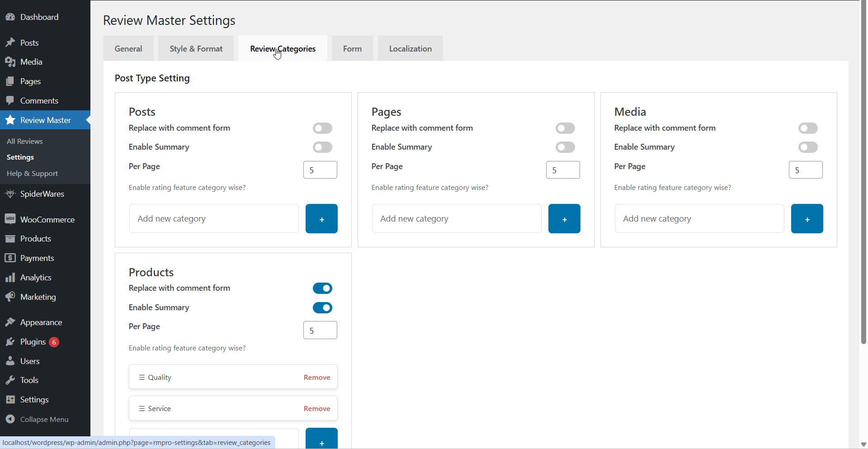This screenshot has width=868, height=449.
Task: Focus the Pages Per Page field
Action: (563, 170)
